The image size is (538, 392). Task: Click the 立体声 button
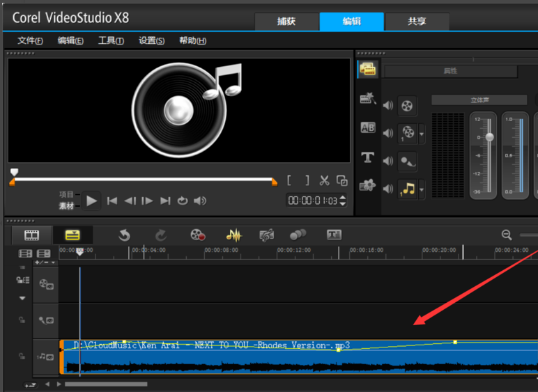click(x=479, y=100)
